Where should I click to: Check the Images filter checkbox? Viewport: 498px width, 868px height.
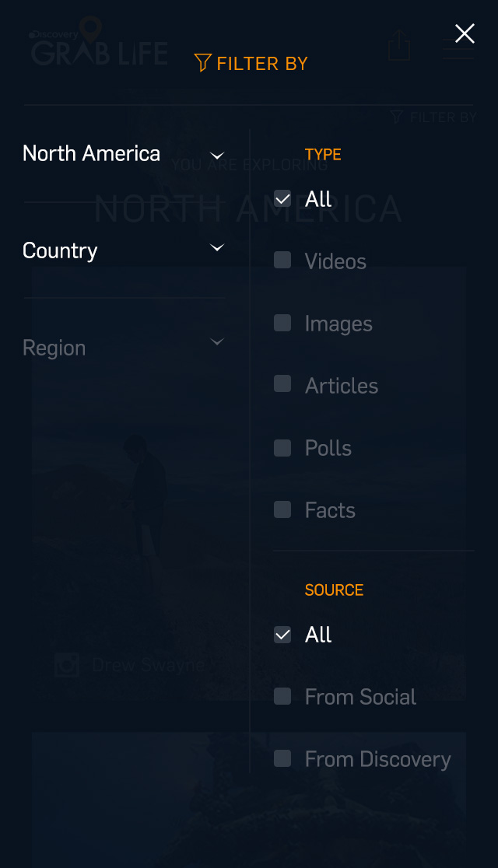click(x=282, y=323)
